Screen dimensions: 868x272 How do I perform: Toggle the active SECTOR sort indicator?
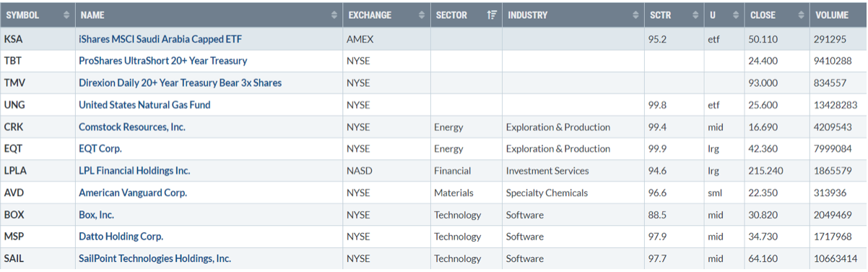[x=493, y=15]
